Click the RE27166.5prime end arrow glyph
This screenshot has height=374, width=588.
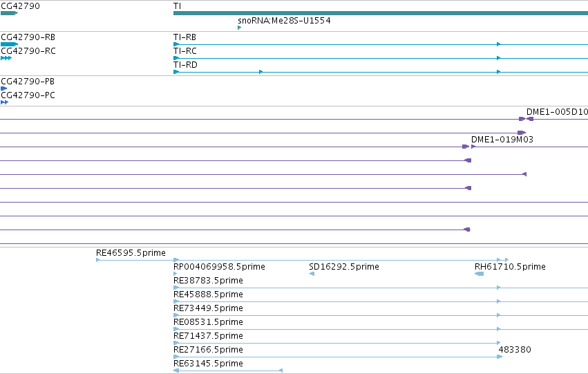point(500,357)
